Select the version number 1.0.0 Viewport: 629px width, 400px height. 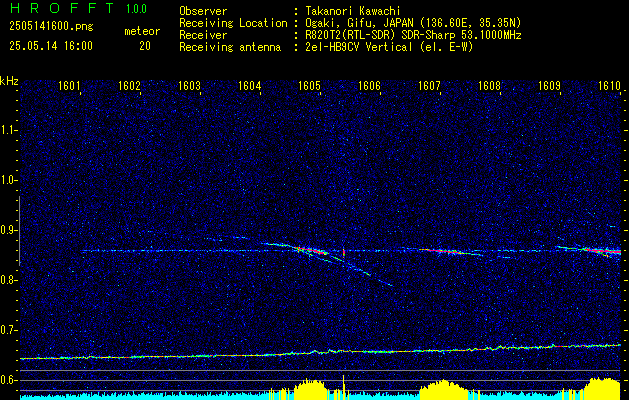point(136,9)
